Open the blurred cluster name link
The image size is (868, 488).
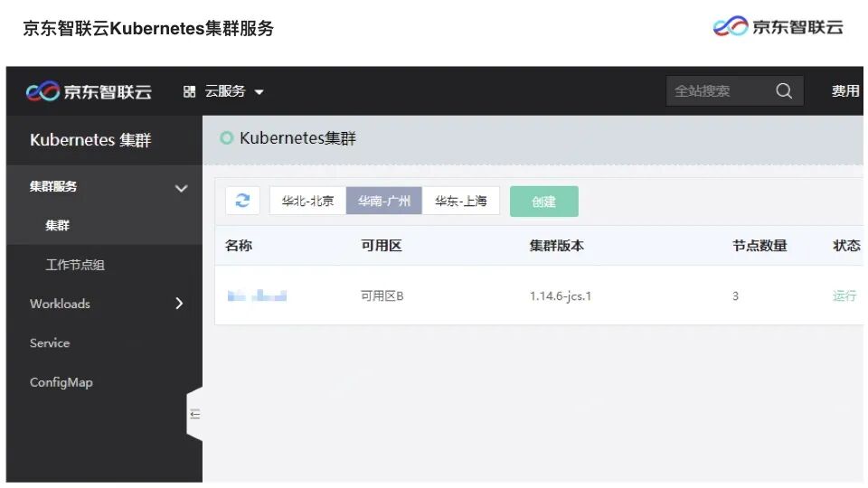click(x=257, y=296)
